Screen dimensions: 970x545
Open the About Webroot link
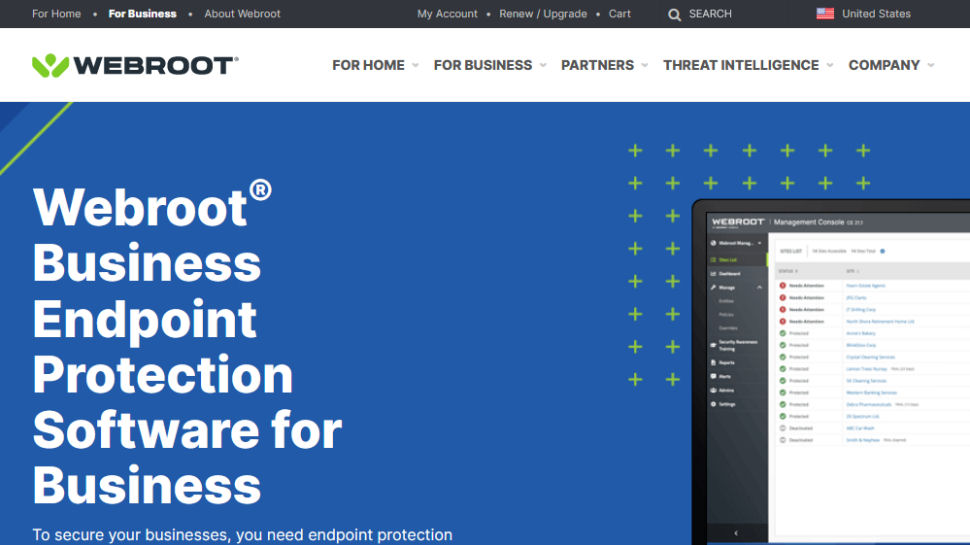(242, 14)
